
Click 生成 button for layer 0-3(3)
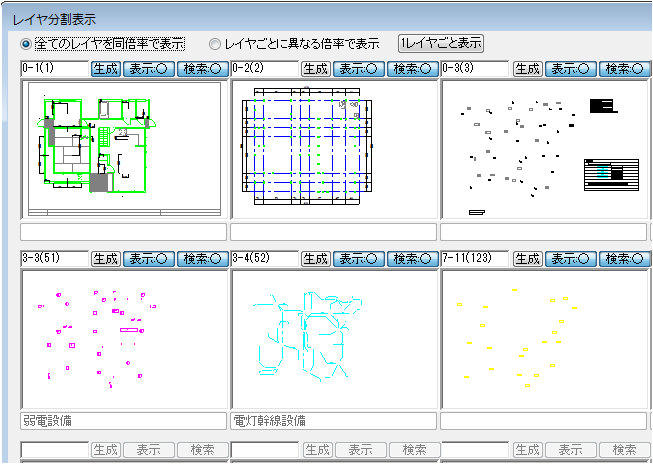pos(527,69)
